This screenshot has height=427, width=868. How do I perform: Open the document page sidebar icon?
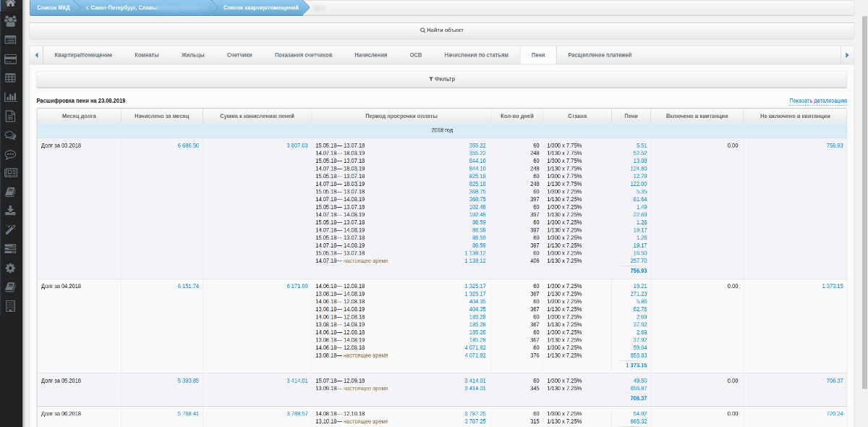click(10, 116)
